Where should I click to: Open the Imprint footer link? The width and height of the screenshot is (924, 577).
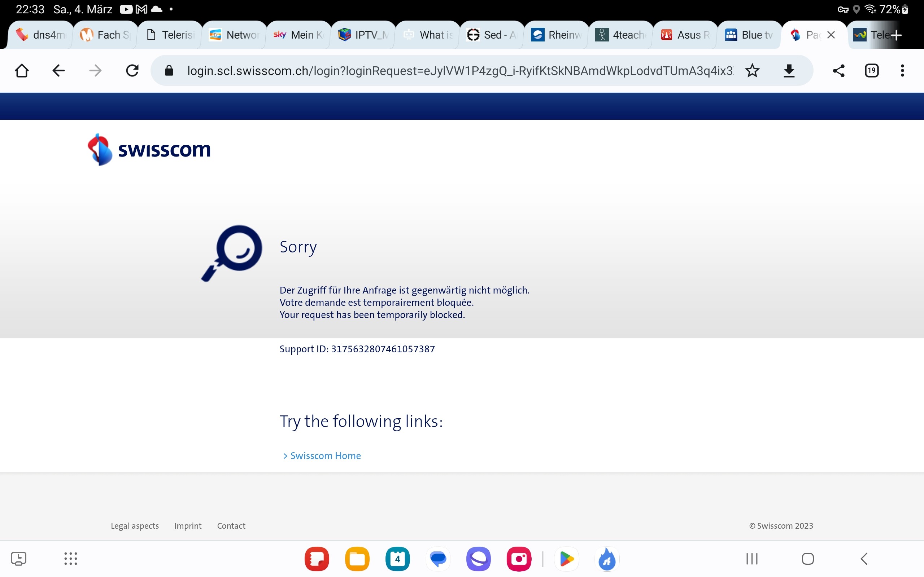point(187,525)
